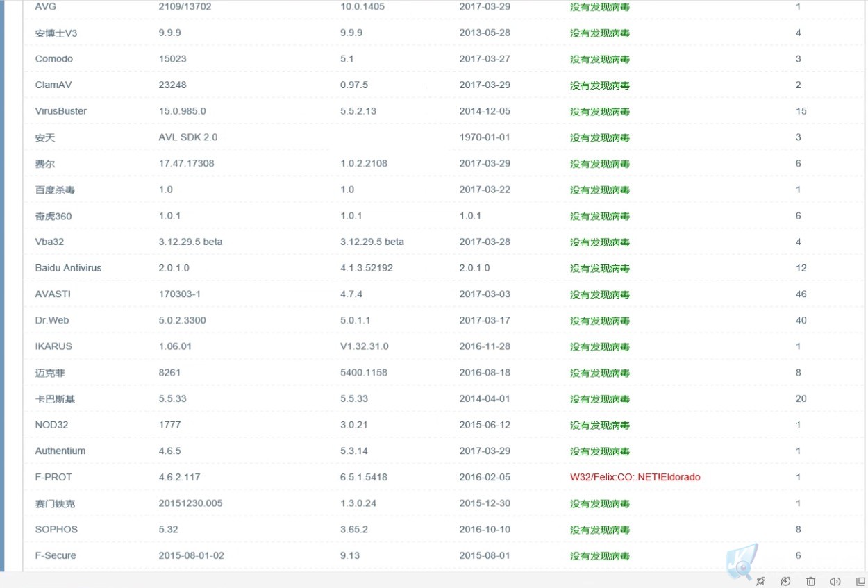868x588 pixels.
Task: Click the rocket speed-up icon in status bar
Action: (760, 581)
